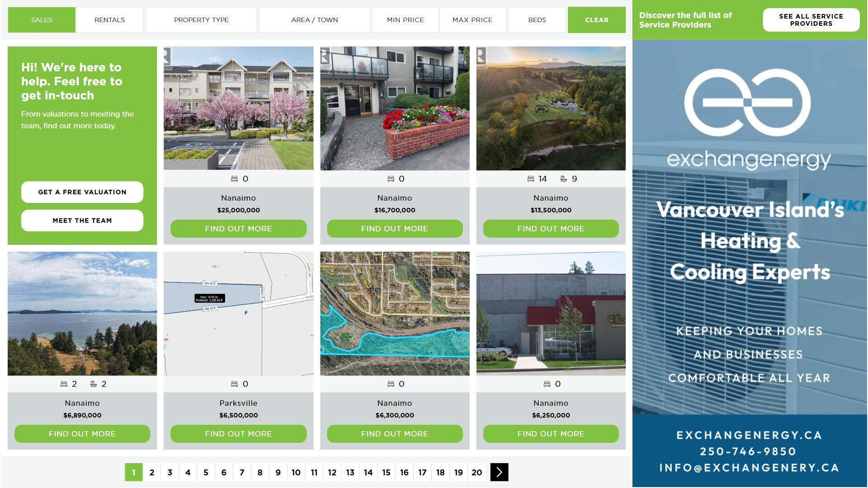Click bed icon on $25,000,000 Nanaimo listing
This screenshot has width=868, height=488.
tap(234, 179)
